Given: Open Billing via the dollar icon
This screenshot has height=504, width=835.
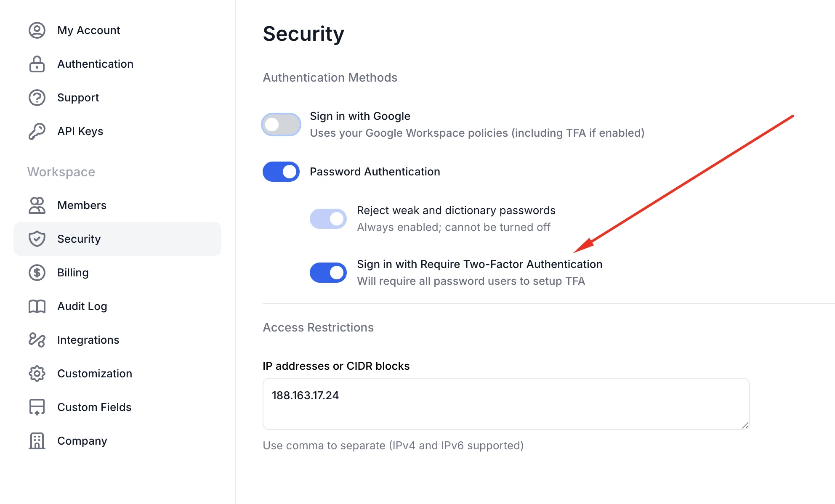Looking at the screenshot, I should coord(37,273).
